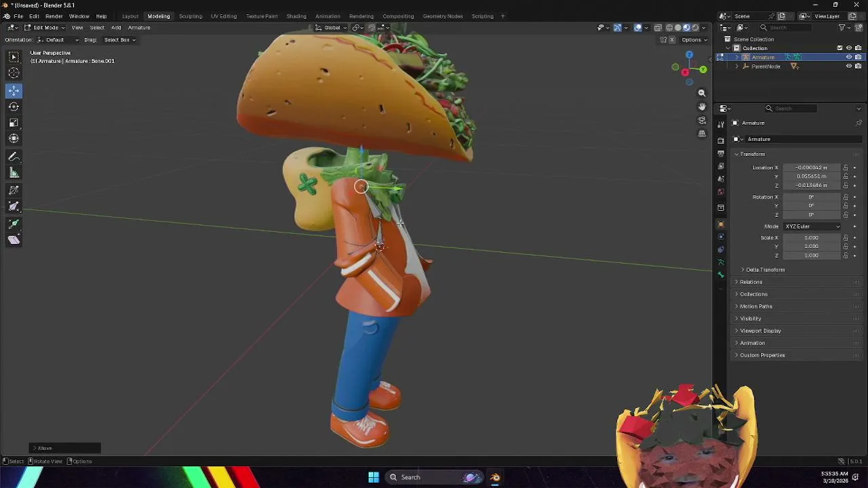Viewport: 868px width, 488px height.
Task: Uncheck the Collection exclude checkbox
Action: coord(840,48)
